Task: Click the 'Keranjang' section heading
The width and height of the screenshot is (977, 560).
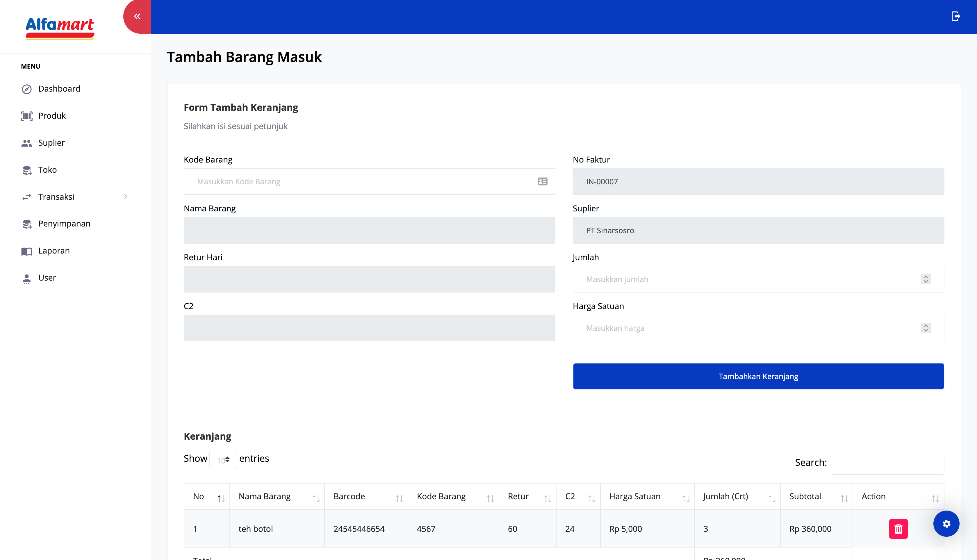Action: pos(207,436)
